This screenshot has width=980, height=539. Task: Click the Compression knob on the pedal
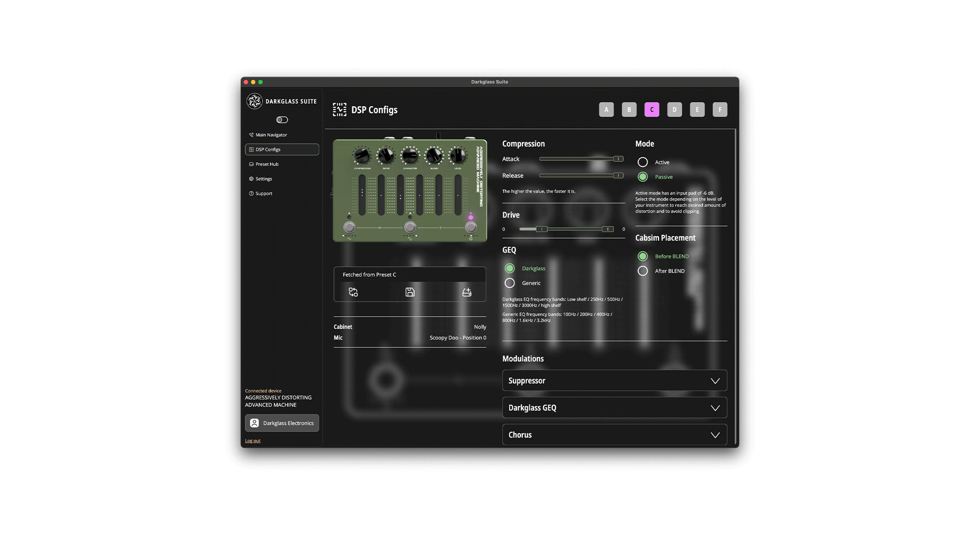[362, 156]
